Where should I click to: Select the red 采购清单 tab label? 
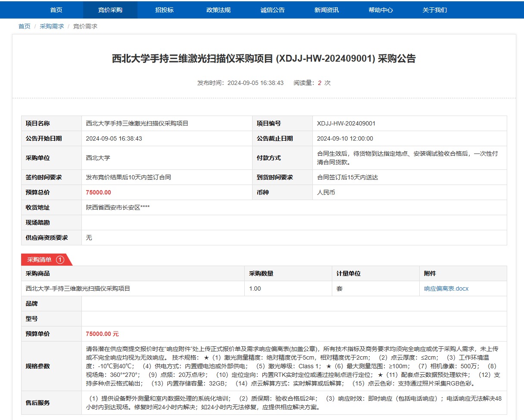[x=39, y=260]
